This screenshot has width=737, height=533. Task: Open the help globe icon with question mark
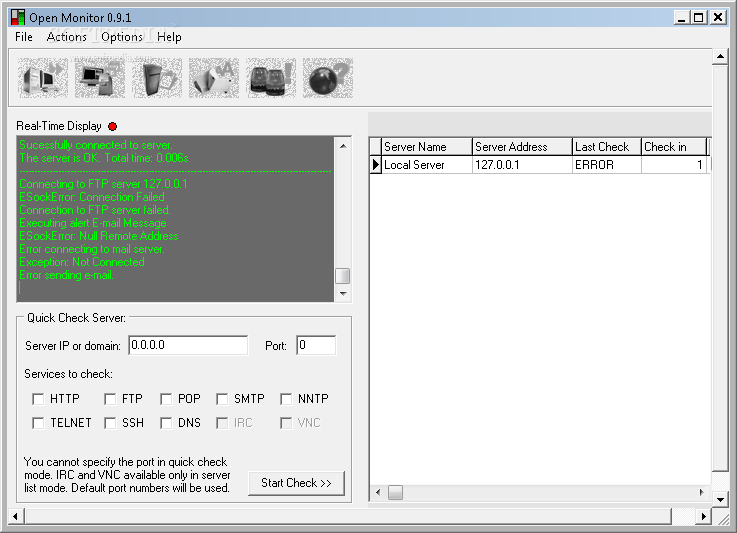coord(328,78)
